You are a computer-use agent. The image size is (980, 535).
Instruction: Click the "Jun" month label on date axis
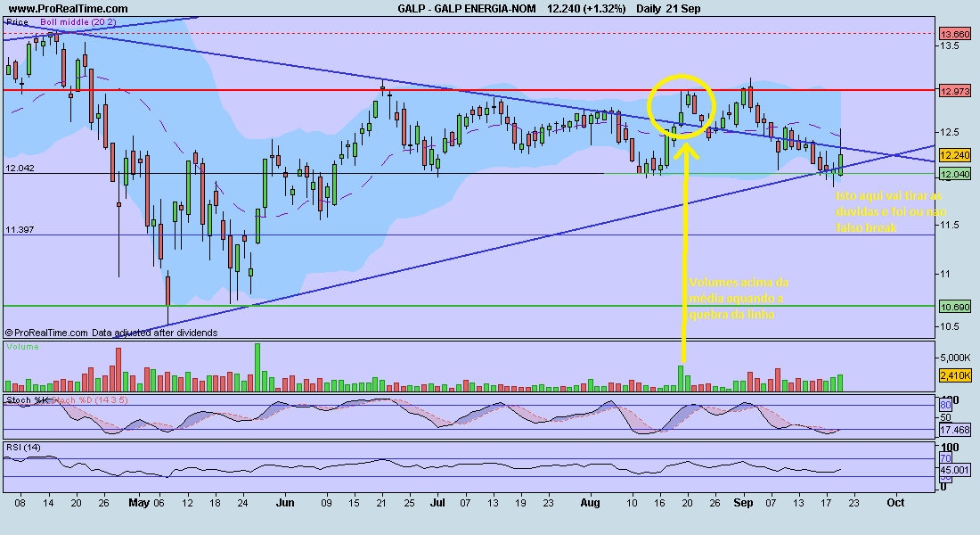point(285,503)
